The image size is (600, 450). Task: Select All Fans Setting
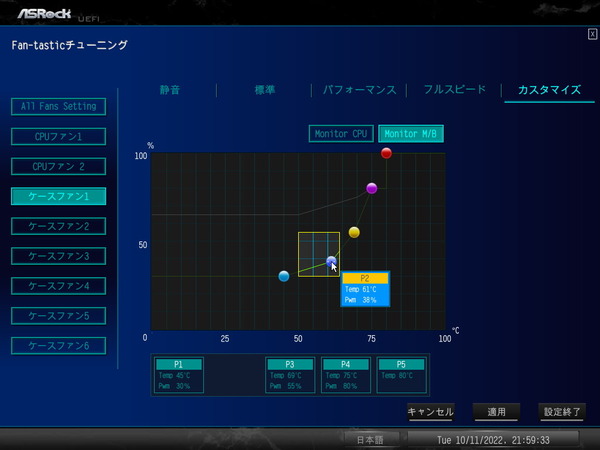click(x=58, y=106)
